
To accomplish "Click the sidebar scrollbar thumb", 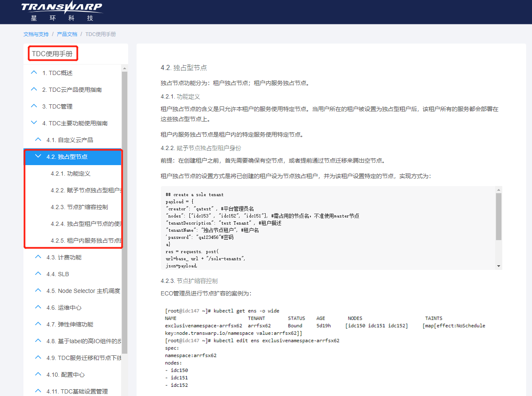I will pos(124,213).
